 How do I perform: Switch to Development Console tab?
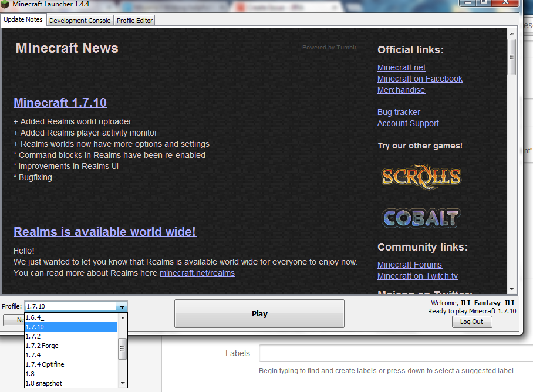pos(80,21)
